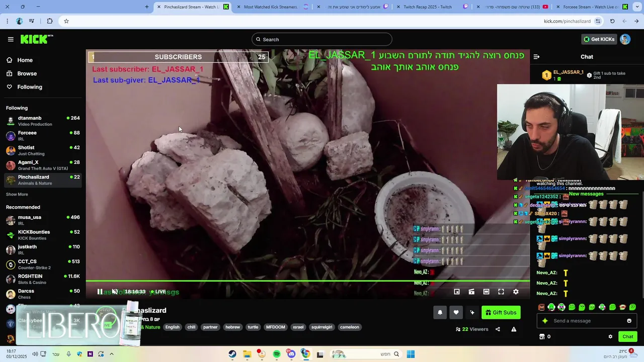The image size is (644, 362).
Task: Jump to LIVE in the player
Action: (158, 292)
